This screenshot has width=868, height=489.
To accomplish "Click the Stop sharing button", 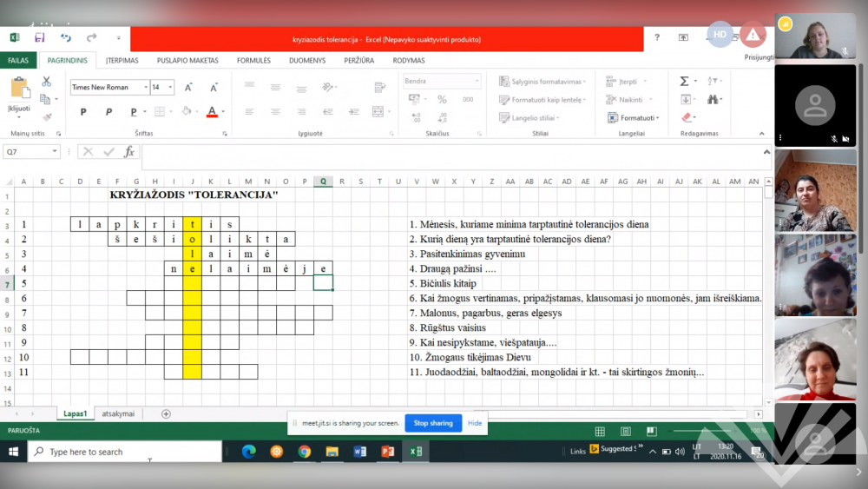I will [432, 423].
